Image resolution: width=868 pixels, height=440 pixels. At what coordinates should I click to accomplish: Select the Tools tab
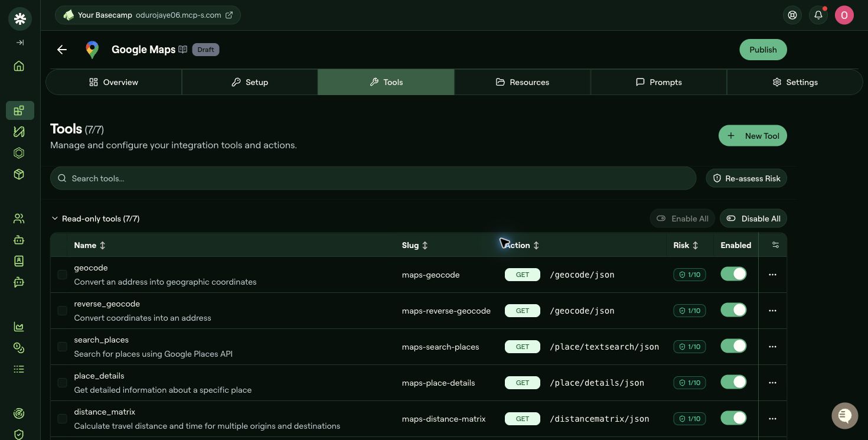click(386, 82)
